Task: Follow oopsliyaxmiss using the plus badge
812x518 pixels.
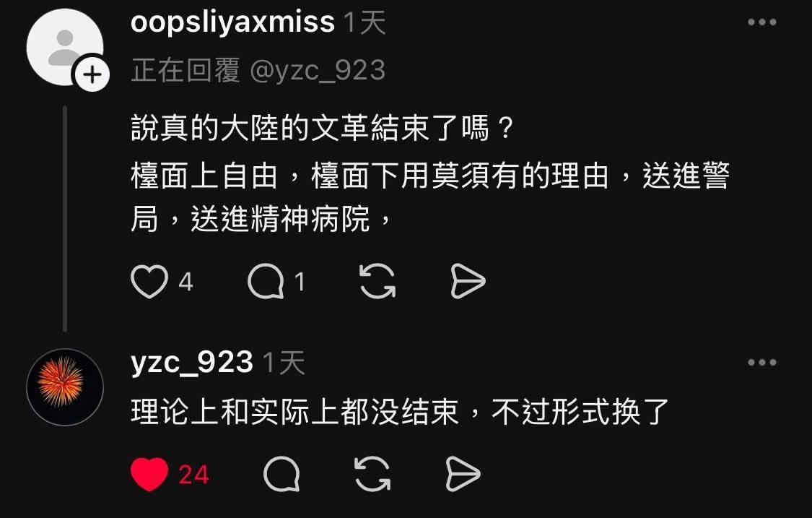Action: pos(92,74)
